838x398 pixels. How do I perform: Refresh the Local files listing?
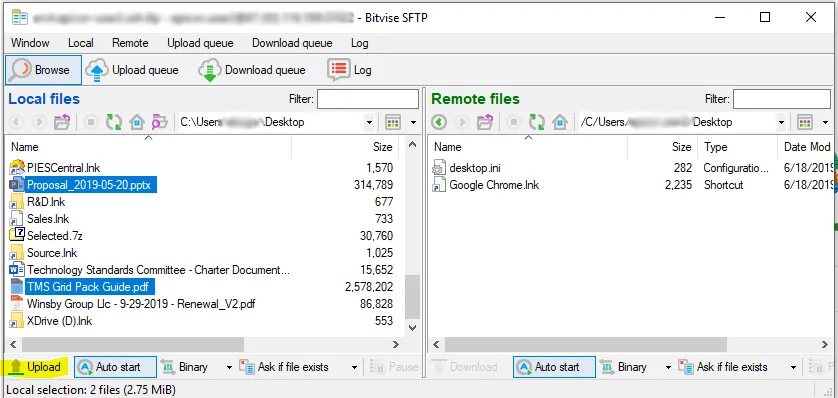click(113, 122)
